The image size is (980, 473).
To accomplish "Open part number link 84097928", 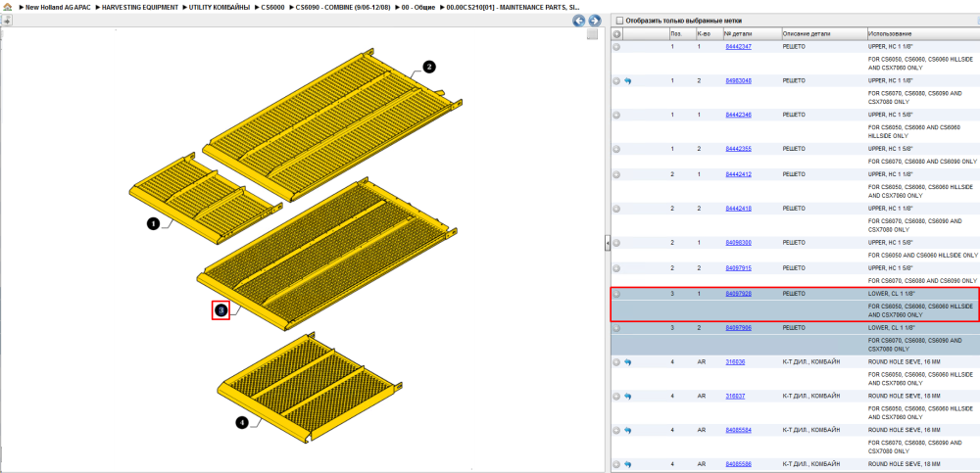I will tap(738, 294).
